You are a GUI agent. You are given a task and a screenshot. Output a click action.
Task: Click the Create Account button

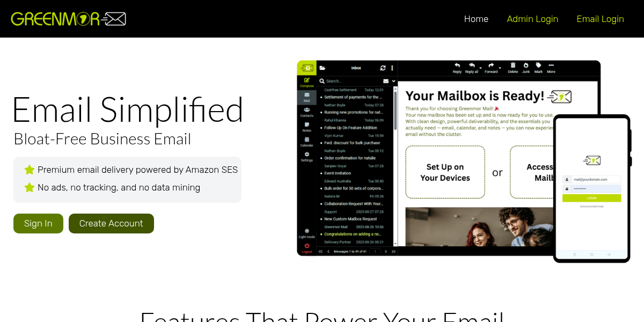pos(111,223)
